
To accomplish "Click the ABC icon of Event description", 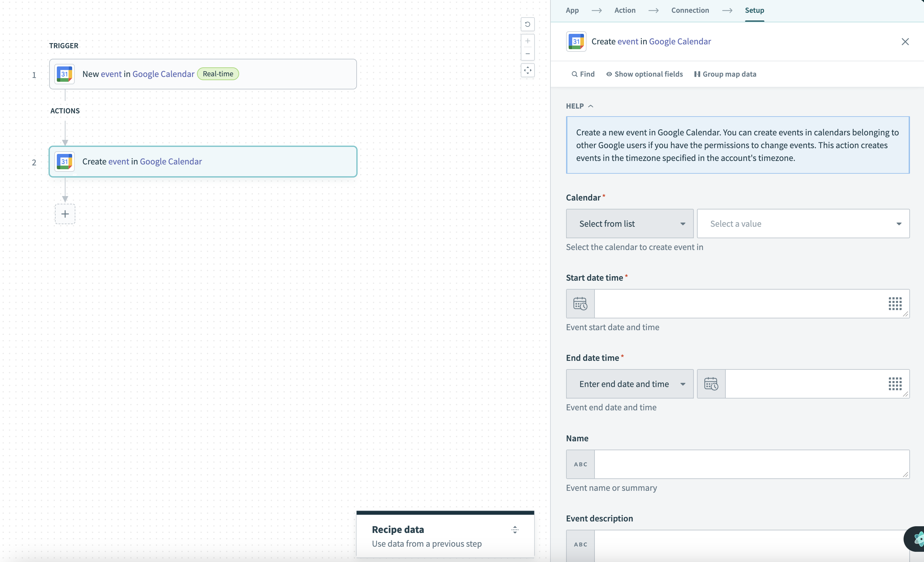I will [x=580, y=544].
